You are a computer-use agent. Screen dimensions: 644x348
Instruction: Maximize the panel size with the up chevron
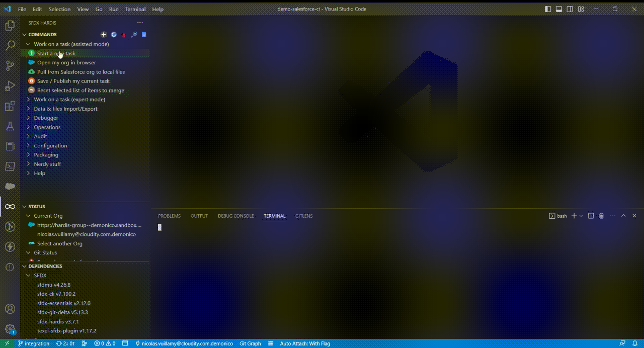coord(623,216)
